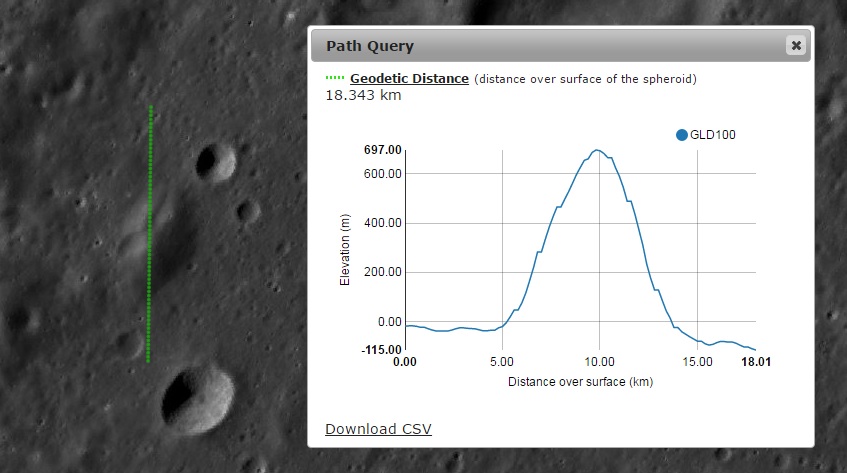847x473 pixels.
Task: Close the Path Query dialog
Action: 796,45
